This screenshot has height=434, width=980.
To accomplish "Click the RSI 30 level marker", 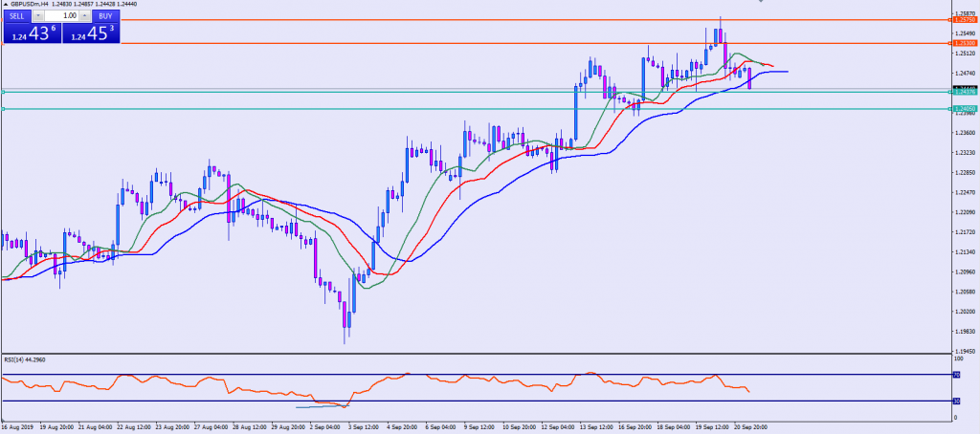I will pos(957,401).
